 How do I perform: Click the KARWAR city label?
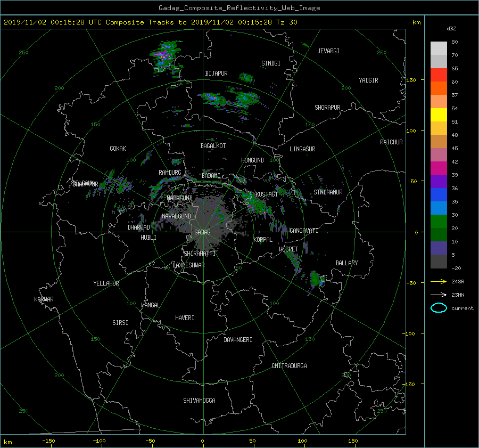tap(44, 299)
